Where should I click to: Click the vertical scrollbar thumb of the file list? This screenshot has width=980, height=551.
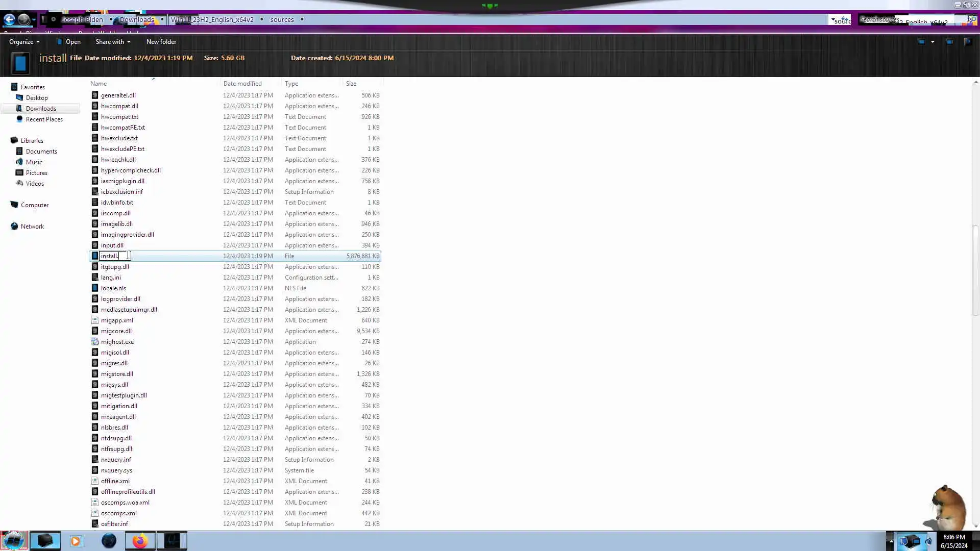975,270
